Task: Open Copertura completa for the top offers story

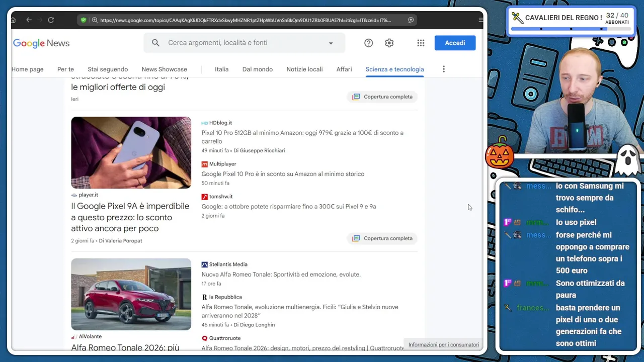Action: 382,97
